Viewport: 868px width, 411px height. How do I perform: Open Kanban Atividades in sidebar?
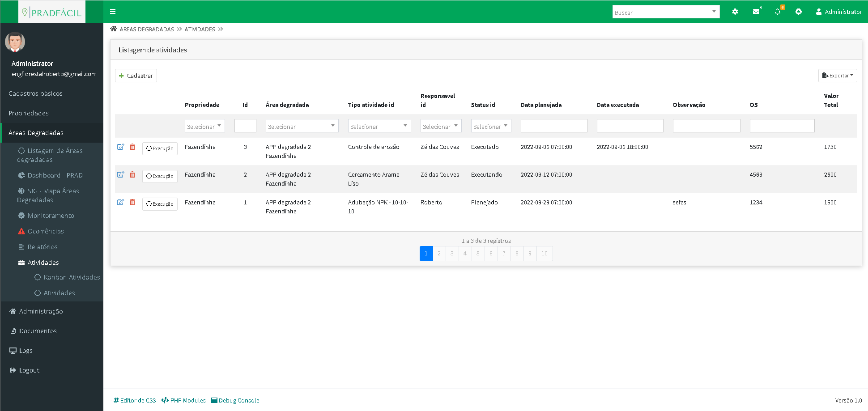pos(72,277)
